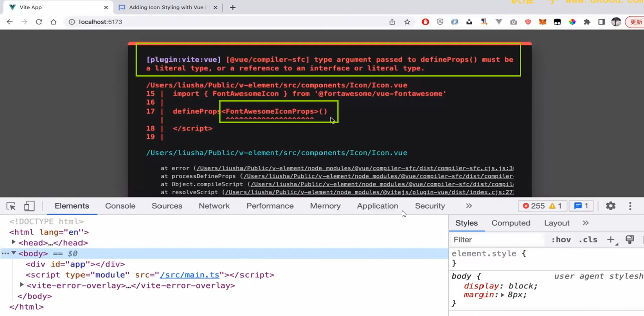The image size is (644, 316).
Task: Add a new style rule
Action: [x=611, y=240]
